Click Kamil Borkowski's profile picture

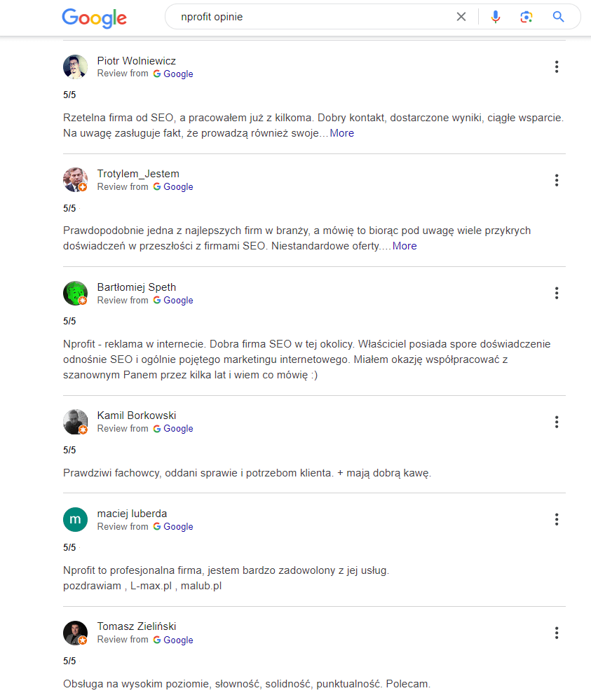pos(75,422)
